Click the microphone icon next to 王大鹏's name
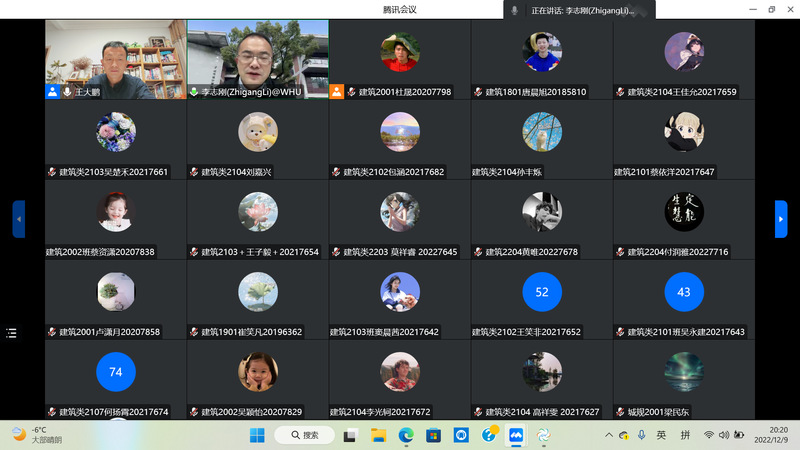This screenshot has width=800, height=450. coord(67,91)
